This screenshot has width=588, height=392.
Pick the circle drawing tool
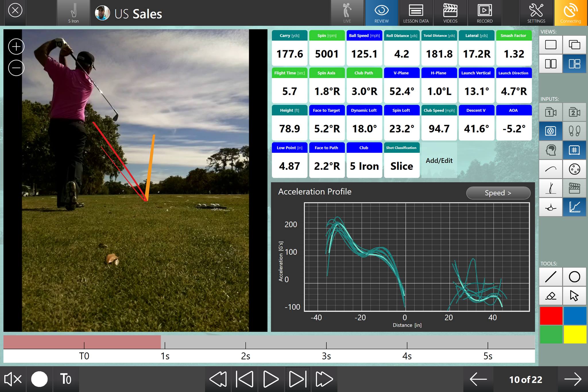[574, 277]
